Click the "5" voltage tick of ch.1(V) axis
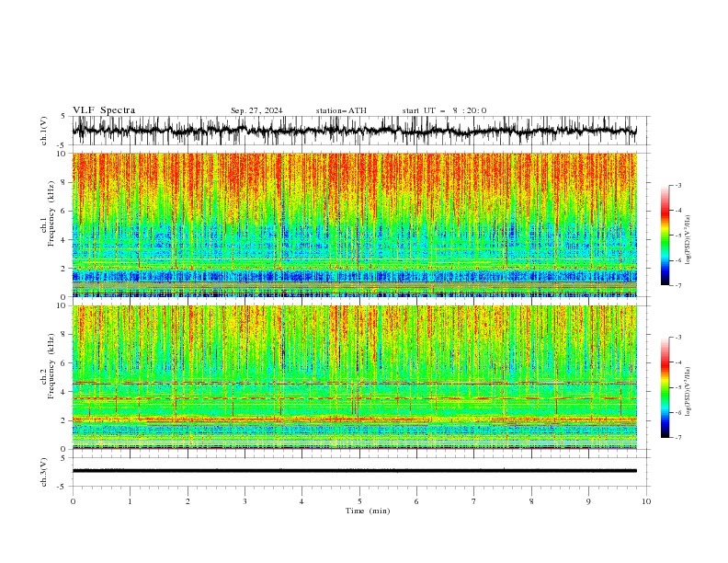The width and height of the screenshot is (728, 563). click(64, 117)
